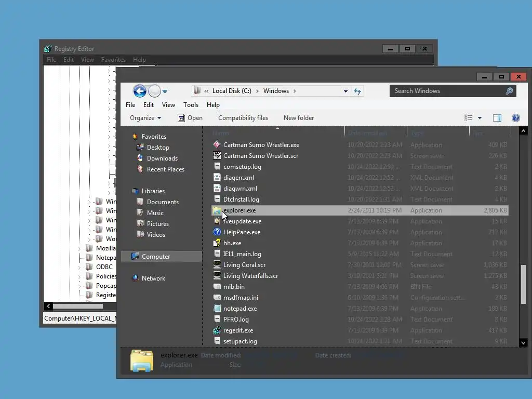The image size is (532, 399).
Task: Select Network in navigation pane
Action: [x=153, y=278]
